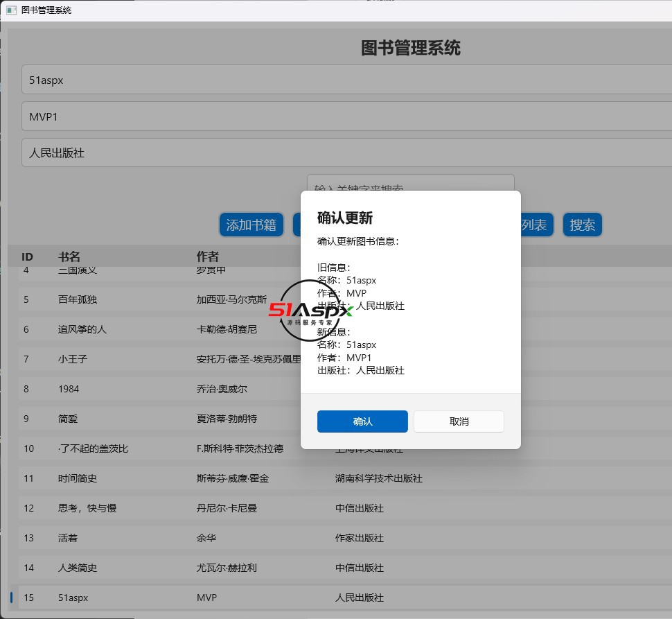Select the 追风筝的人 book row
Viewport: 672px width, 619px height.
139,329
